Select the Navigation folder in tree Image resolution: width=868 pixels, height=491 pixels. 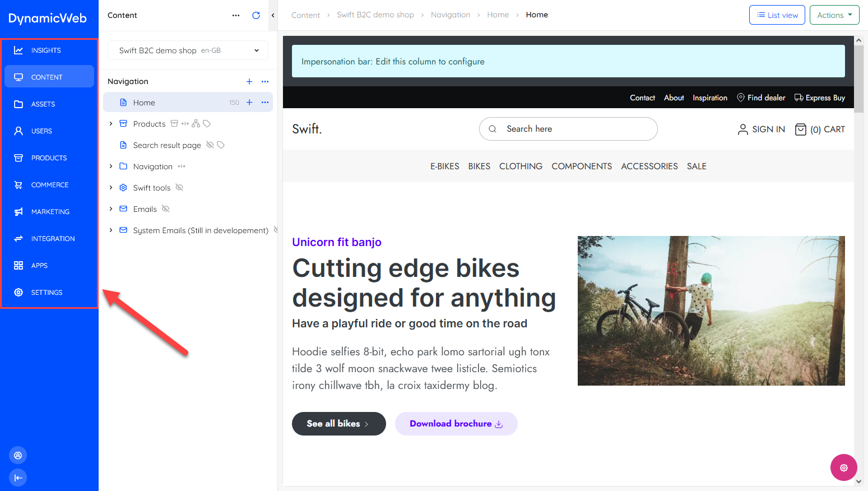tap(152, 166)
